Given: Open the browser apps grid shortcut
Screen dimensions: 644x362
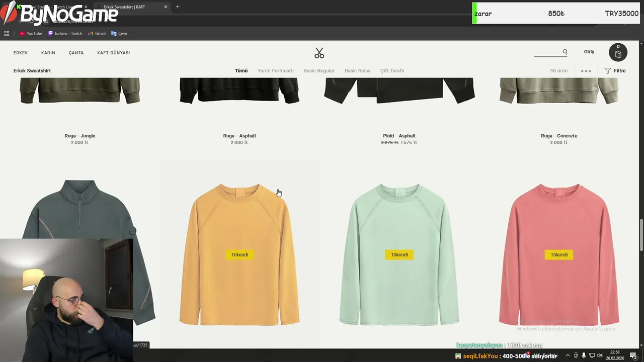Looking at the screenshot, I should pyautogui.click(x=7, y=34).
